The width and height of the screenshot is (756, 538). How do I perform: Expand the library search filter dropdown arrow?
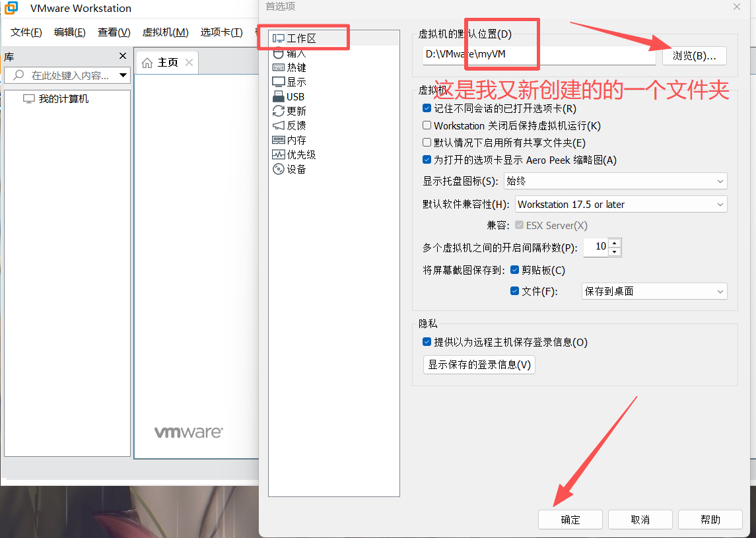123,75
